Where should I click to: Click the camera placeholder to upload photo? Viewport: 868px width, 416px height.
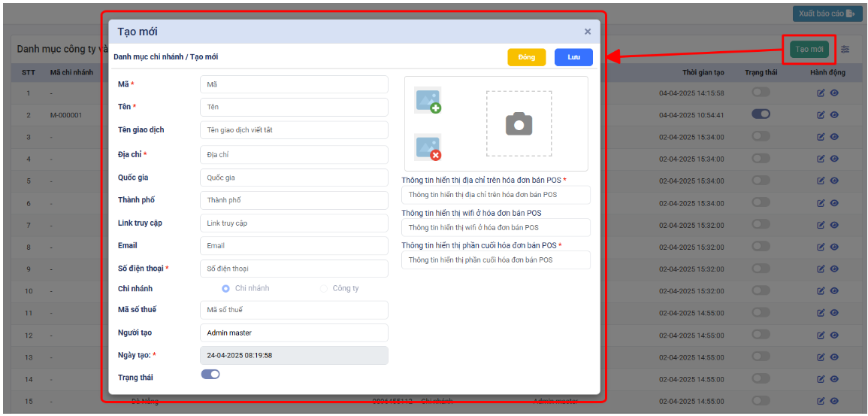[x=519, y=124]
